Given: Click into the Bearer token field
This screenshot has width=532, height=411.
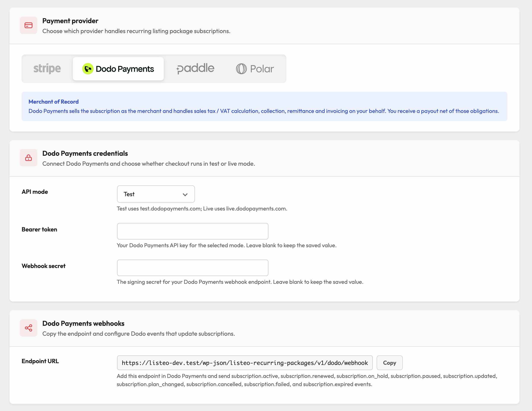Looking at the screenshot, I should coord(193,231).
